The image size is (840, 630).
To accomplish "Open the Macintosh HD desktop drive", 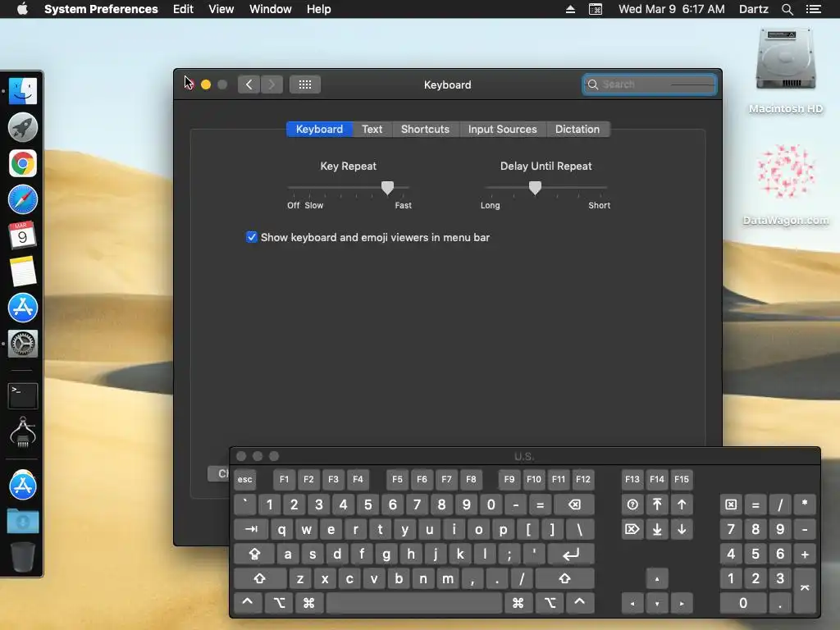I will tap(785, 59).
